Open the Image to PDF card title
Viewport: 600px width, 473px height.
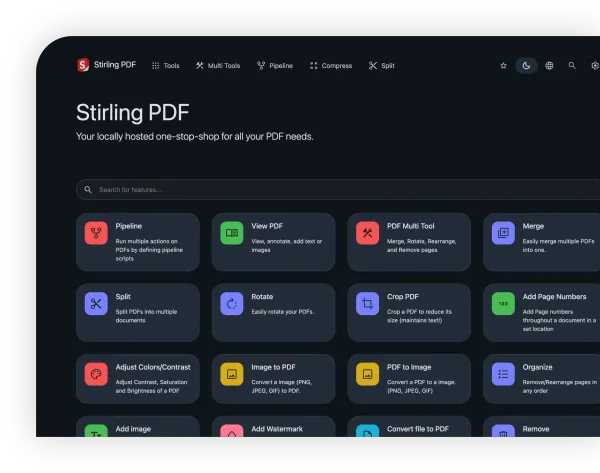tap(273, 367)
